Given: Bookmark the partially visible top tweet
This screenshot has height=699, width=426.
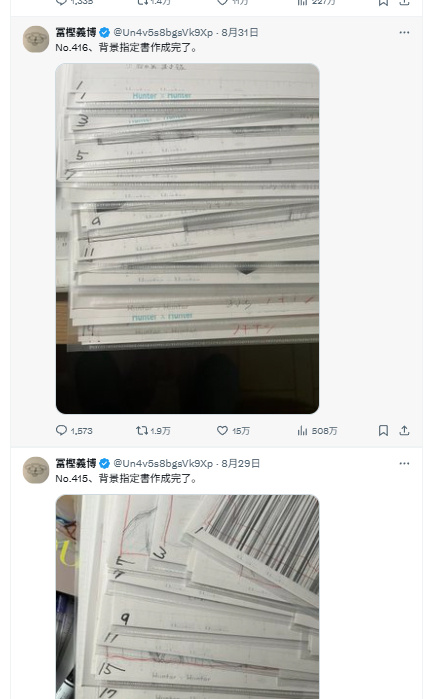Looking at the screenshot, I should point(383,3).
